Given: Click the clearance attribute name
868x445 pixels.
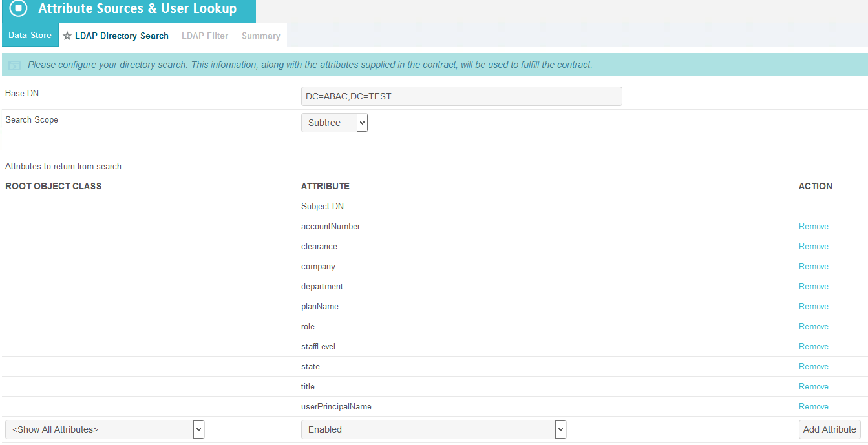Looking at the screenshot, I should tap(319, 247).
